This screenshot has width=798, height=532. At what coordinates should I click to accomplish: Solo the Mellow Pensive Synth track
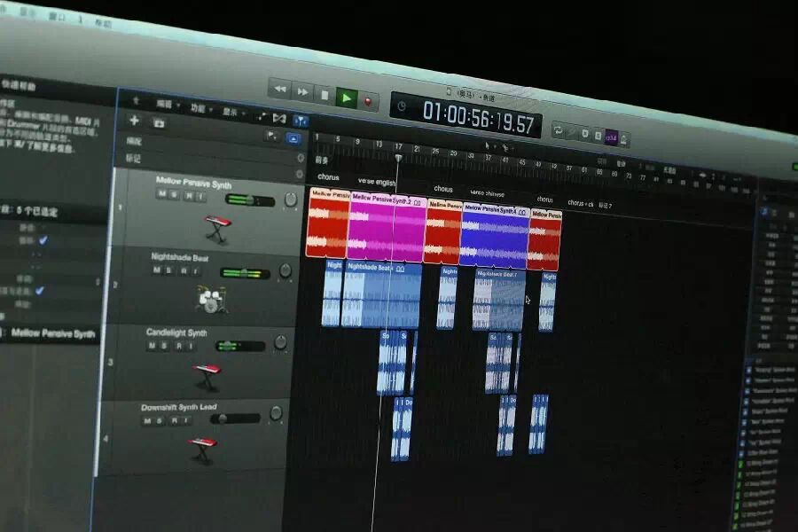coord(175,195)
